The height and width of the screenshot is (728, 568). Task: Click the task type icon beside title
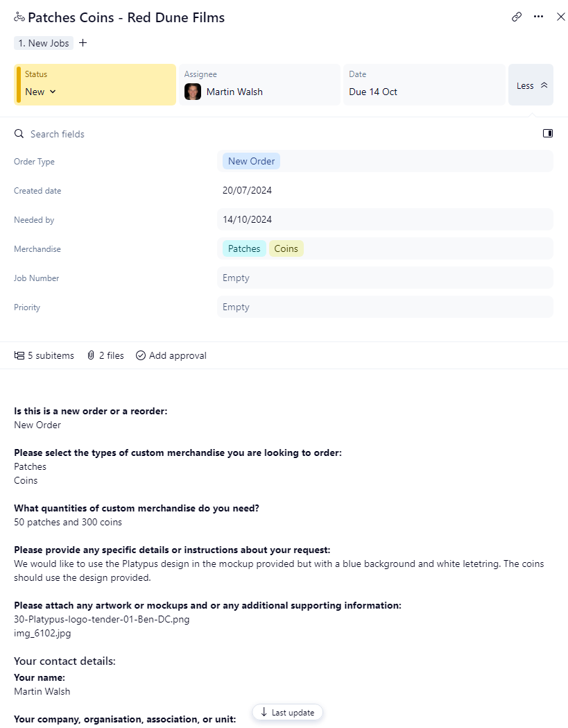[19, 17]
